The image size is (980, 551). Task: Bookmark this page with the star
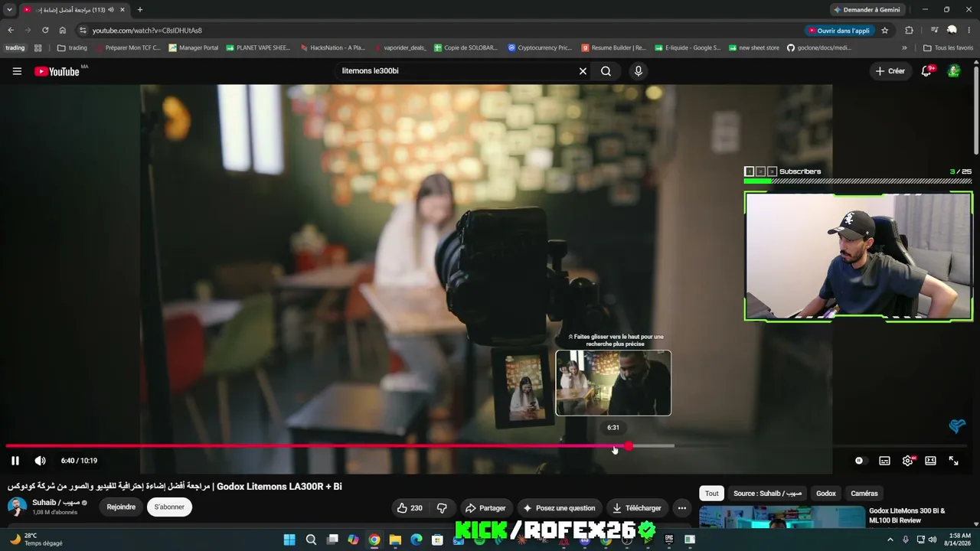click(x=885, y=31)
